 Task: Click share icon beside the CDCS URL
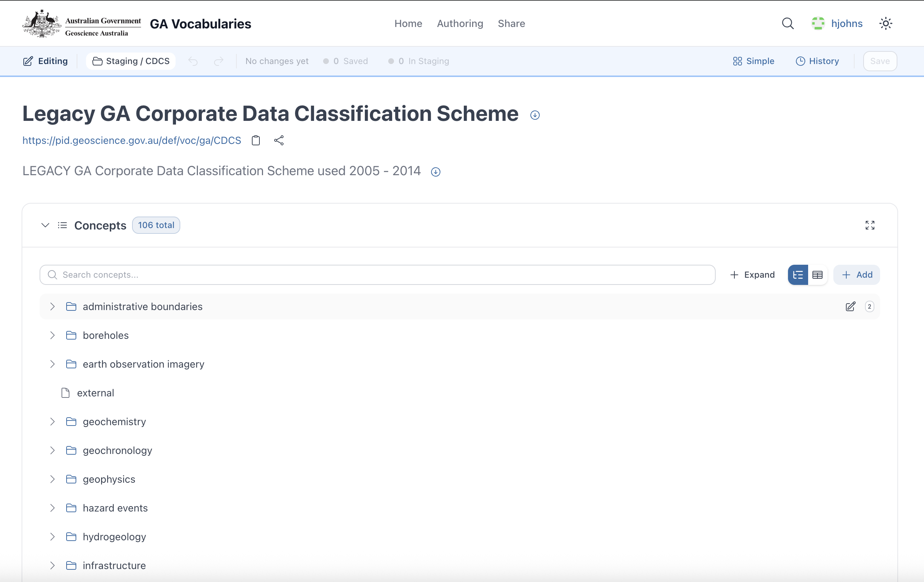279,140
